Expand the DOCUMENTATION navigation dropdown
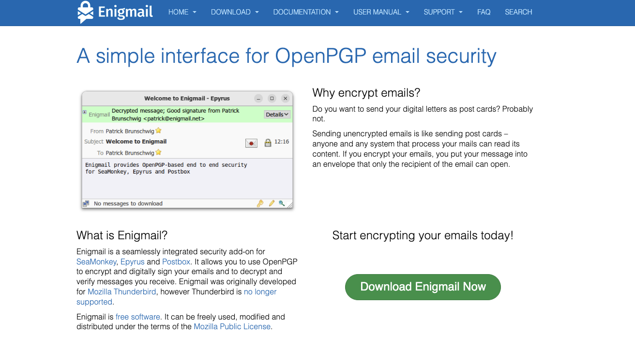Screen dimensions: 635x364 [x=306, y=12]
